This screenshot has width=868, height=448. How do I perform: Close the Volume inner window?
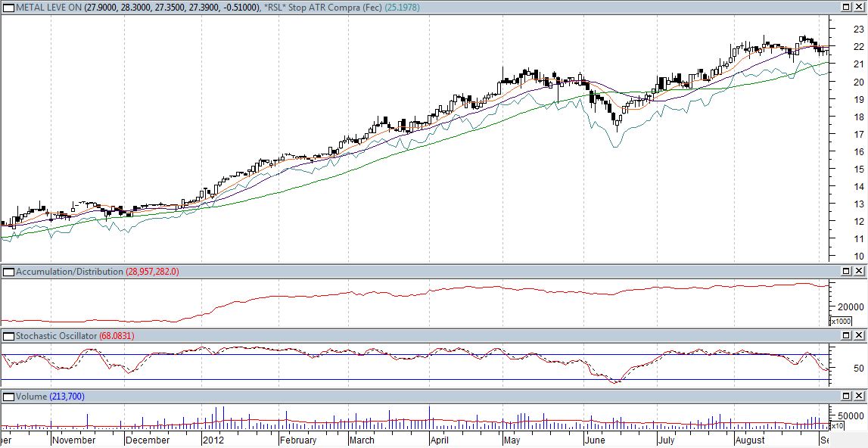click(x=860, y=397)
